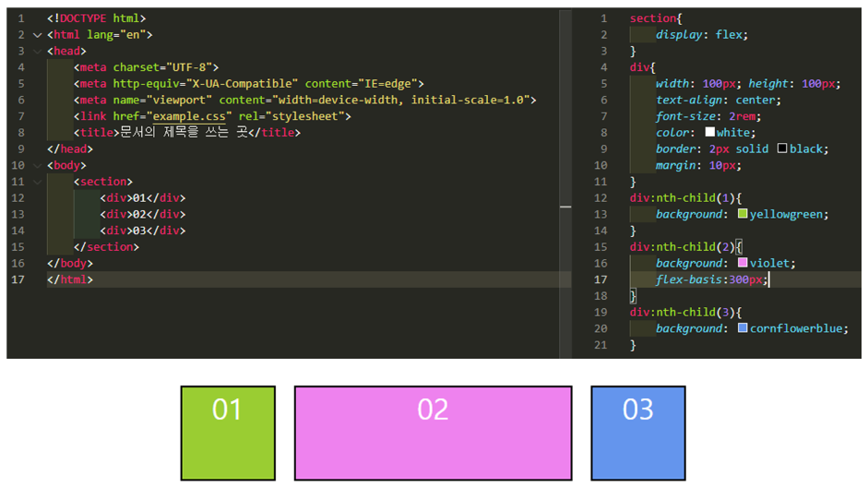The width and height of the screenshot is (868, 498).
Task: Click line number 17 in CSS gutter
Action: 600,279
